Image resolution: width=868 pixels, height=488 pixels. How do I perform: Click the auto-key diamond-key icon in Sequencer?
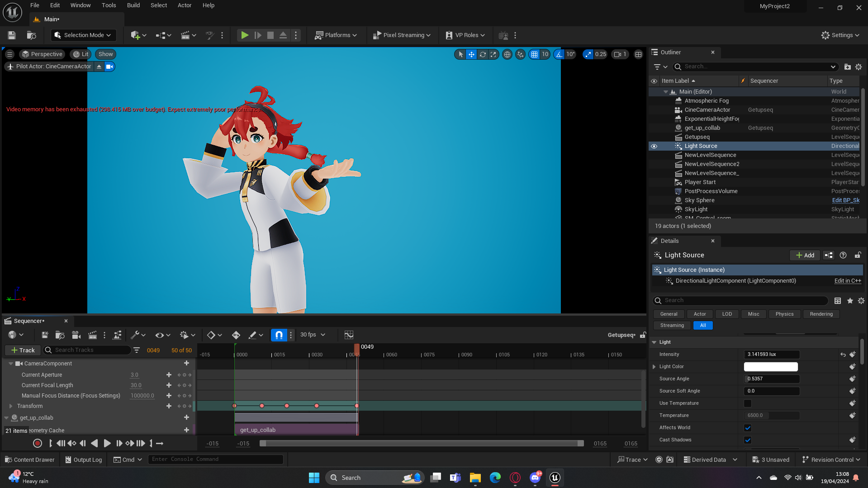[236, 335]
